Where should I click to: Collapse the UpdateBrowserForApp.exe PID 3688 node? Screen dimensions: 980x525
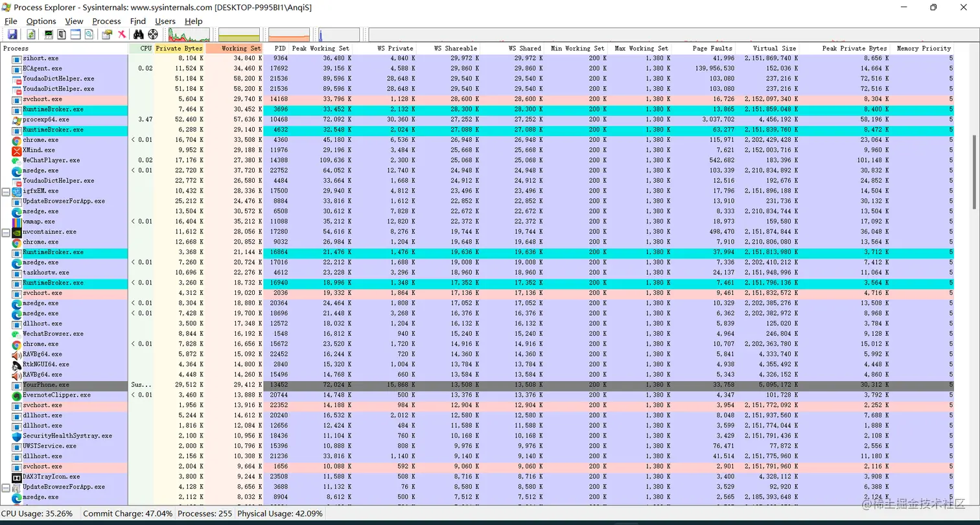pyautogui.click(x=6, y=487)
